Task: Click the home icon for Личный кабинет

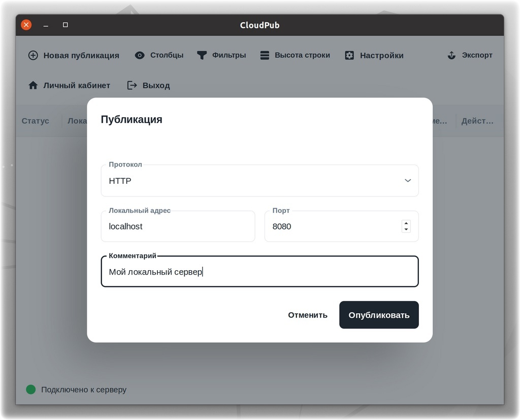Action: [x=33, y=85]
